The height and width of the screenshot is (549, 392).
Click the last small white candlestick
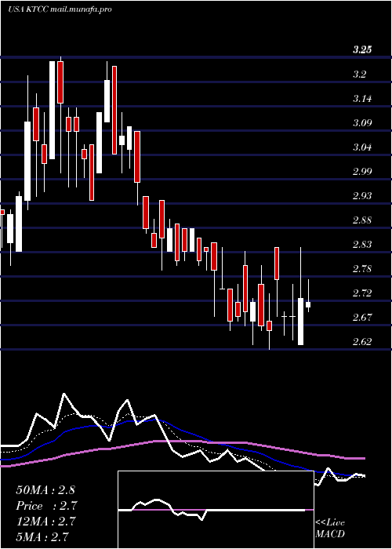308,304
